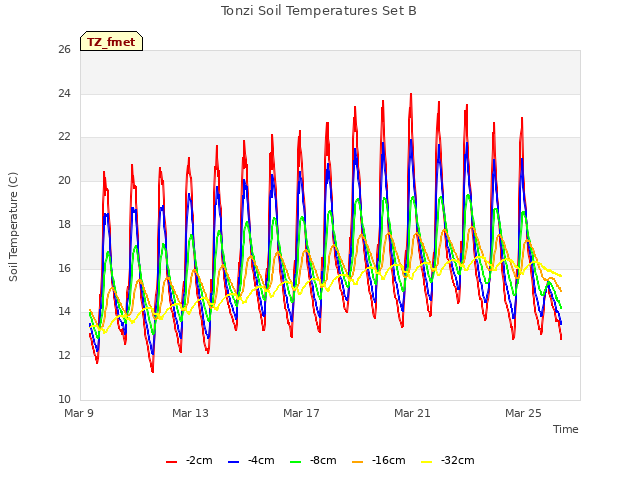Click the 20 y-axis tick label

tap(64, 181)
